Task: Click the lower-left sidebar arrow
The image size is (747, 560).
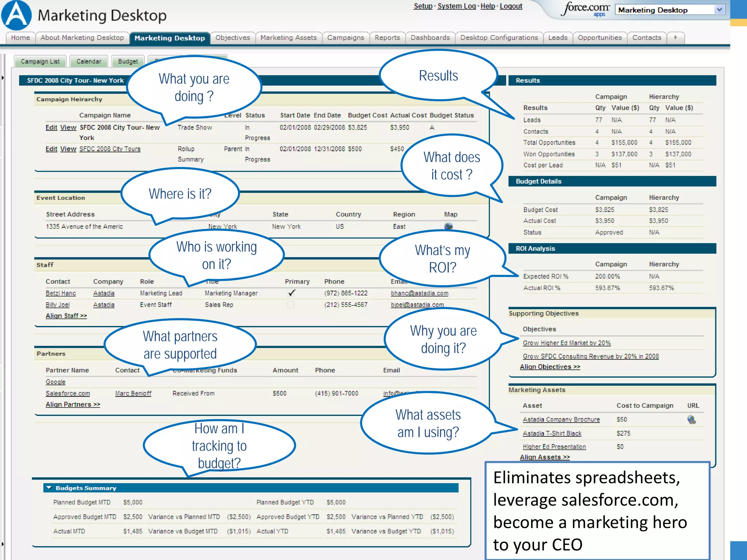Action: point(3,544)
